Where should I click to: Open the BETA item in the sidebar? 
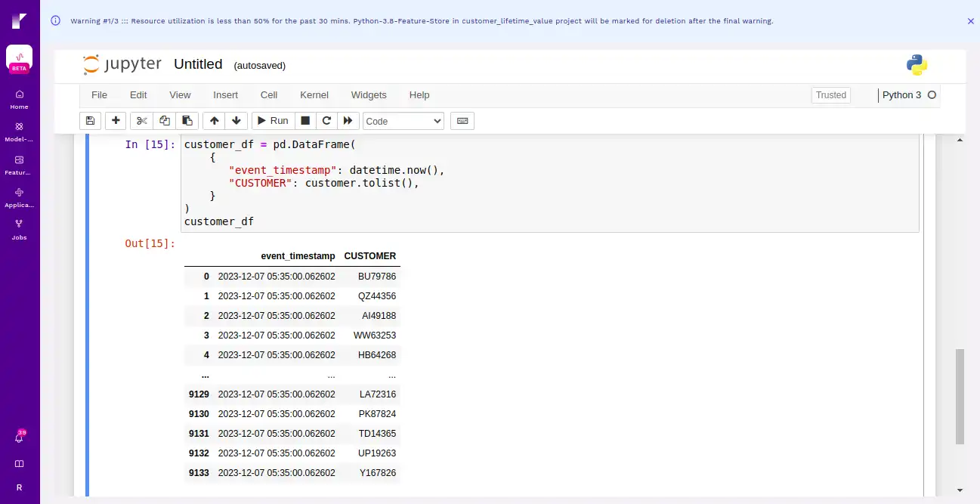(20, 59)
